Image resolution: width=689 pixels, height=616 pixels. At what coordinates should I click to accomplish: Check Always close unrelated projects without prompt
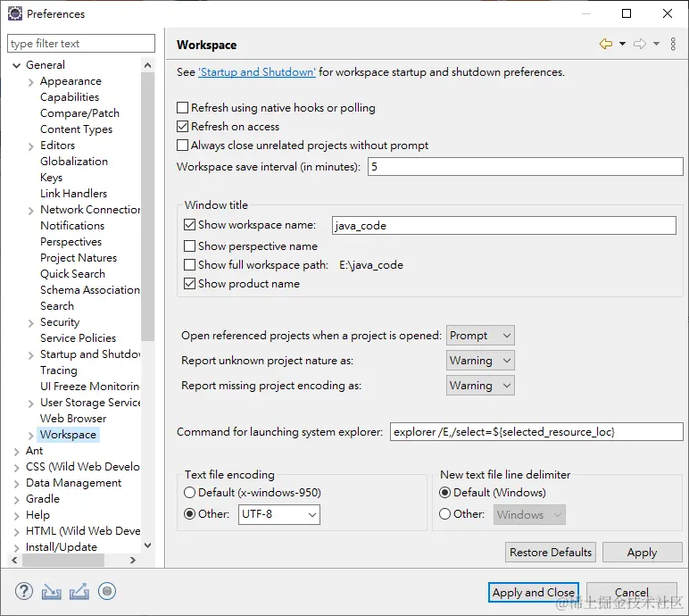click(182, 146)
